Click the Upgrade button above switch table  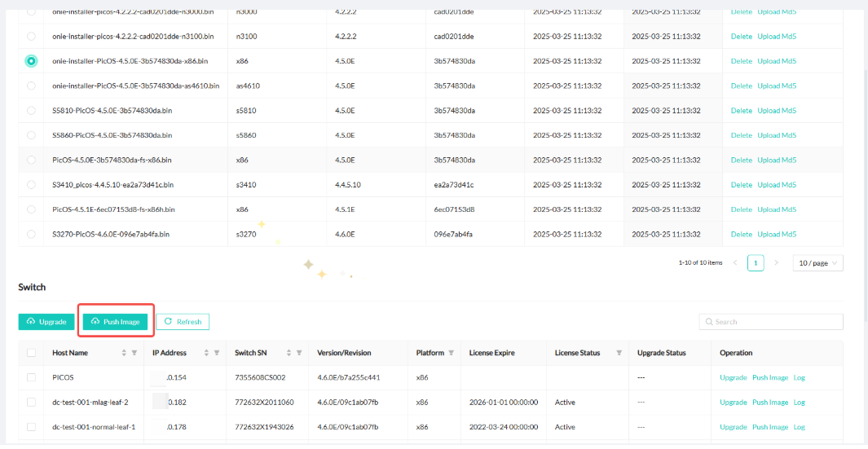[46, 322]
